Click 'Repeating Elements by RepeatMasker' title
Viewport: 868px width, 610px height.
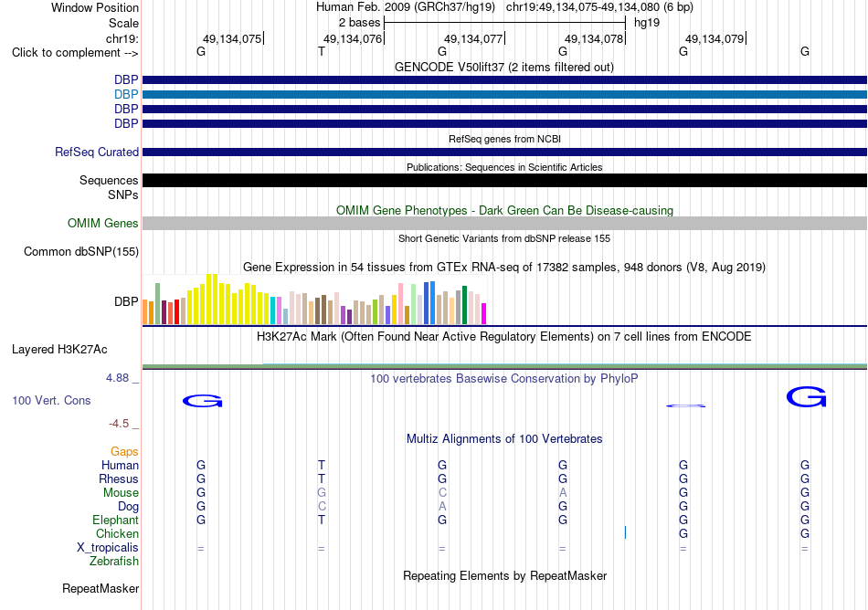[504, 575]
